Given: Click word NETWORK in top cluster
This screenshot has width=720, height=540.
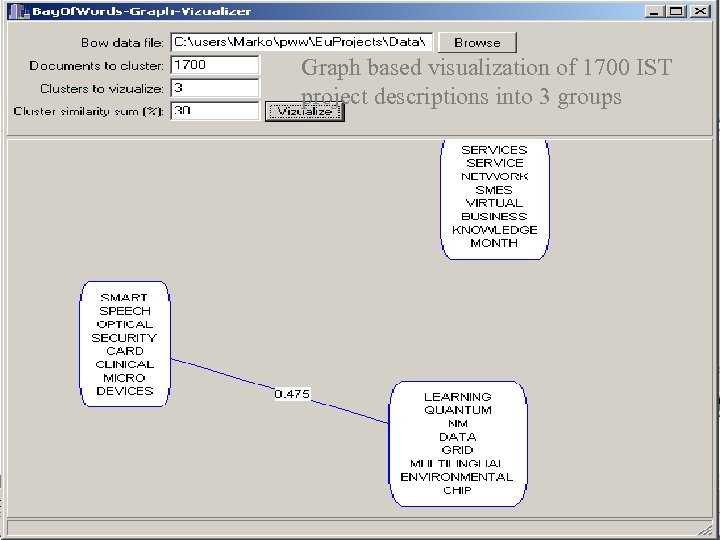Looking at the screenshot, I should 495,177.
